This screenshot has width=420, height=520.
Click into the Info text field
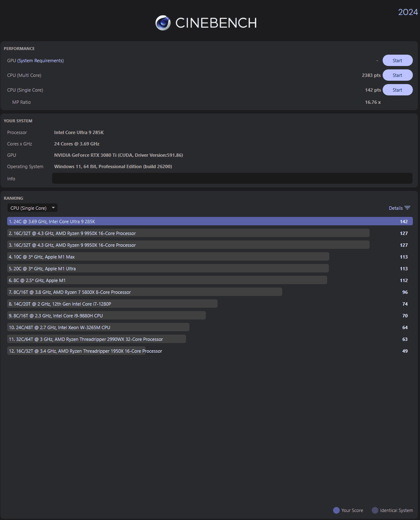click(232, 178)
